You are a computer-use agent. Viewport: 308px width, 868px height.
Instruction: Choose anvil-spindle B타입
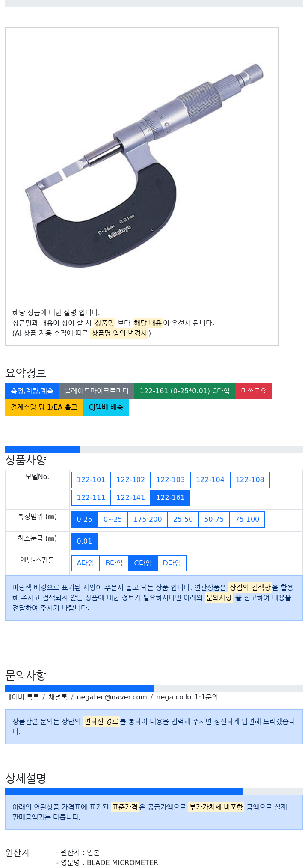[114, 563]
